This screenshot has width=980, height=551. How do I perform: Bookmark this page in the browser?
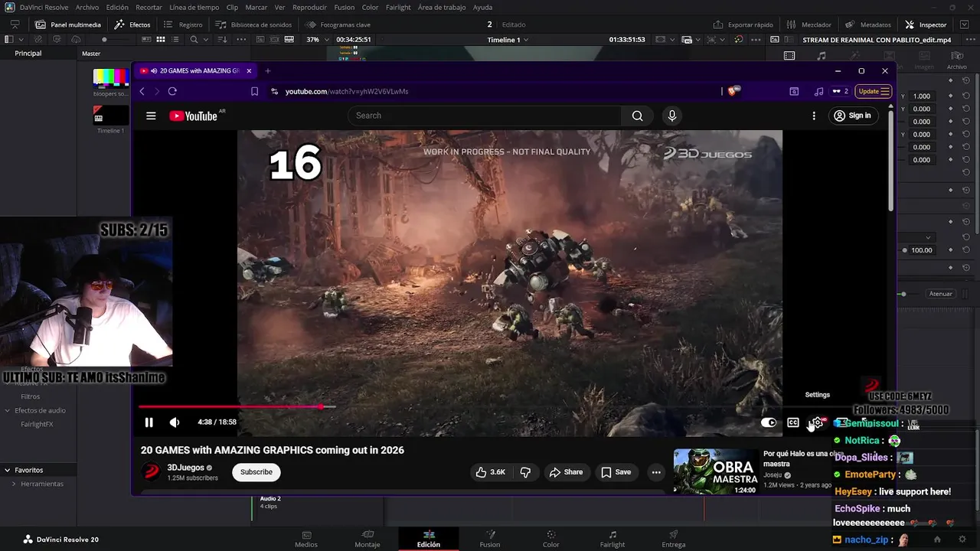click(x=254, y=91)
